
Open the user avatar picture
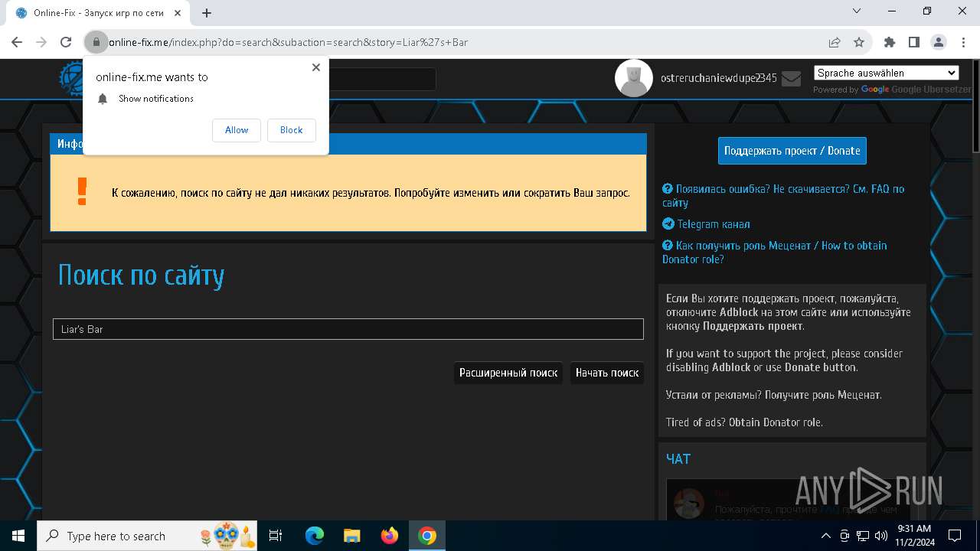(x=634, y=78)
